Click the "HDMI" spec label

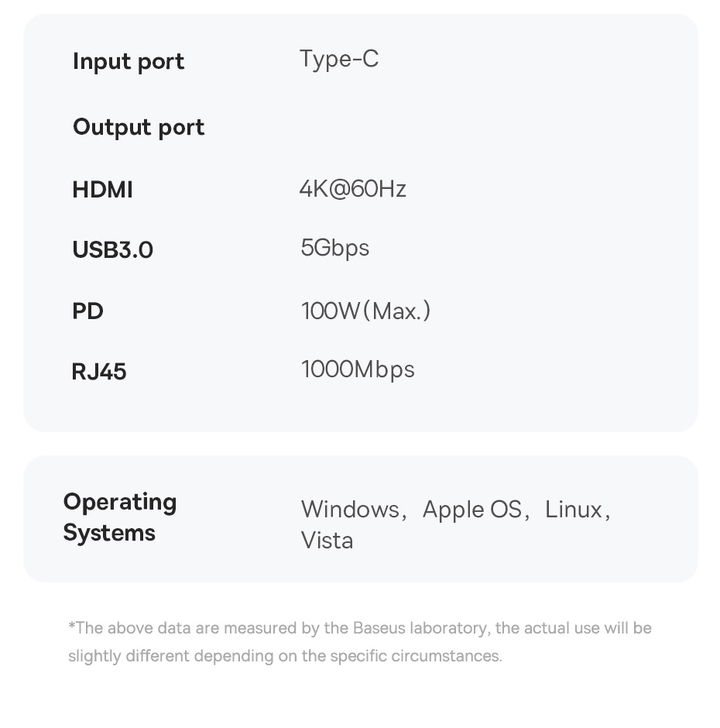click(102, 190)
